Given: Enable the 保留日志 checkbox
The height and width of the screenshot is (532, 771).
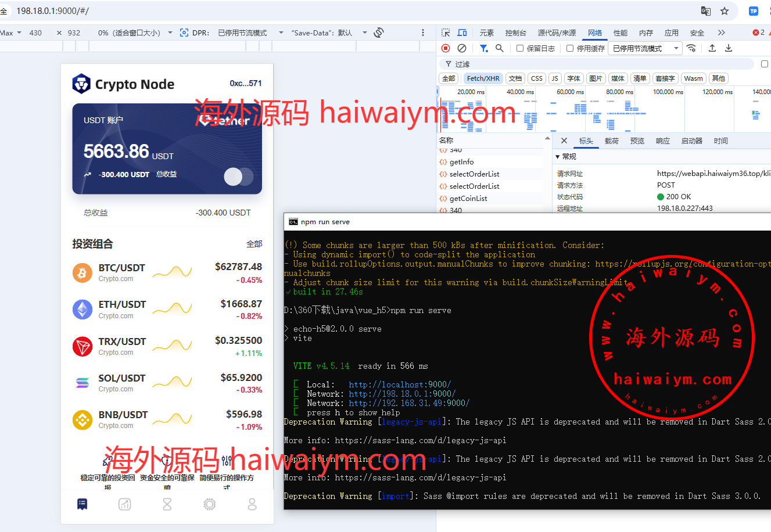Looking at the screenshot, I should 520,48.
